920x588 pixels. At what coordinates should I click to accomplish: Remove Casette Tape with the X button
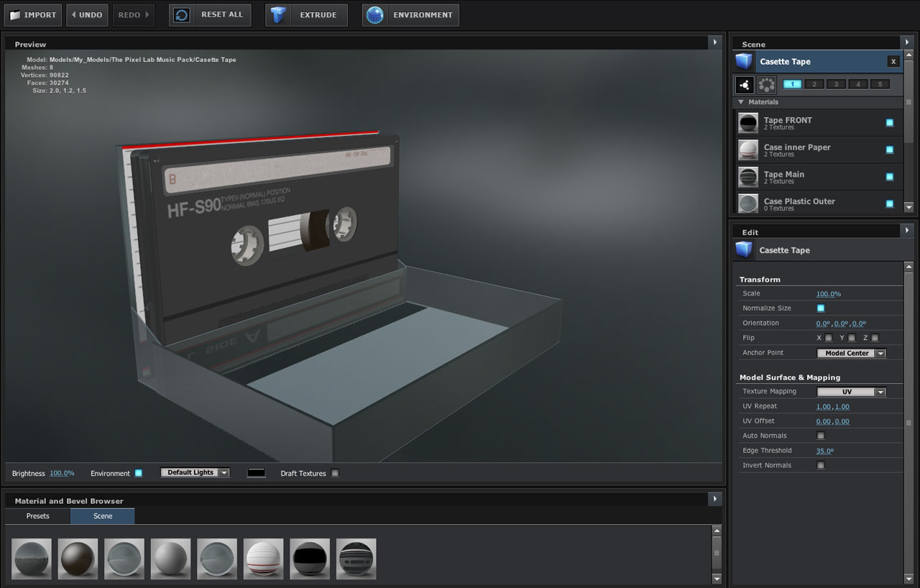click(x=893, y=62)
